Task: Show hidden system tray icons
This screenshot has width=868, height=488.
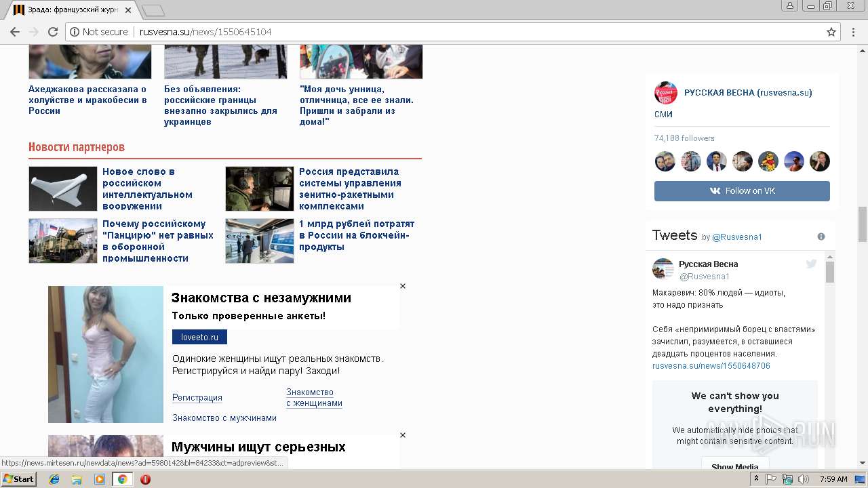Action: [x=756, y=479]
